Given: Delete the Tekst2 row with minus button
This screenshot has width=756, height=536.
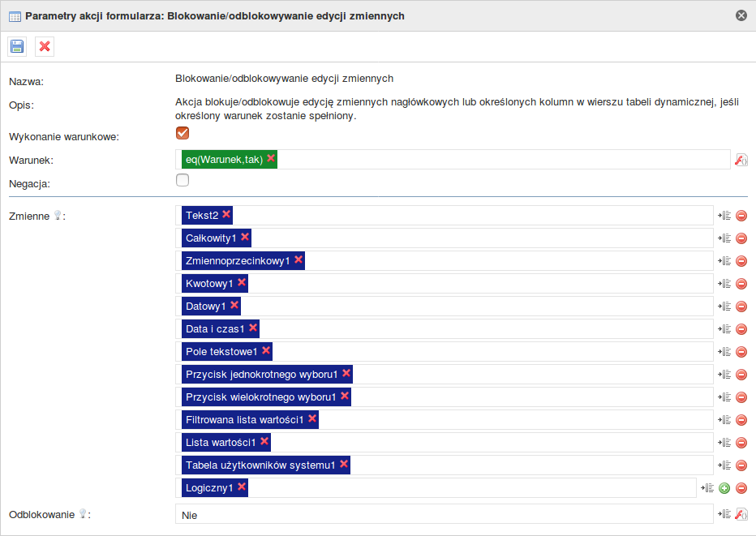Looking at the screenshot, I should [x=741, y=216].
